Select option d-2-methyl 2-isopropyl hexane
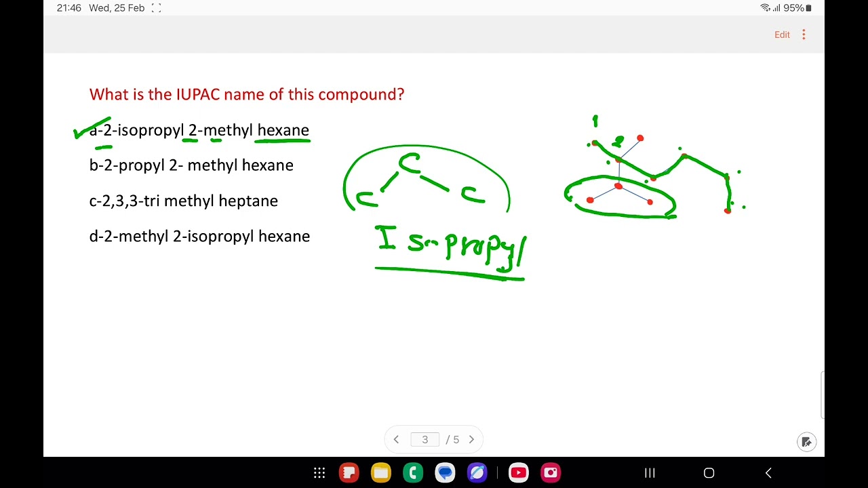Viewport: 868px width, 488px height. click(199, 236)
